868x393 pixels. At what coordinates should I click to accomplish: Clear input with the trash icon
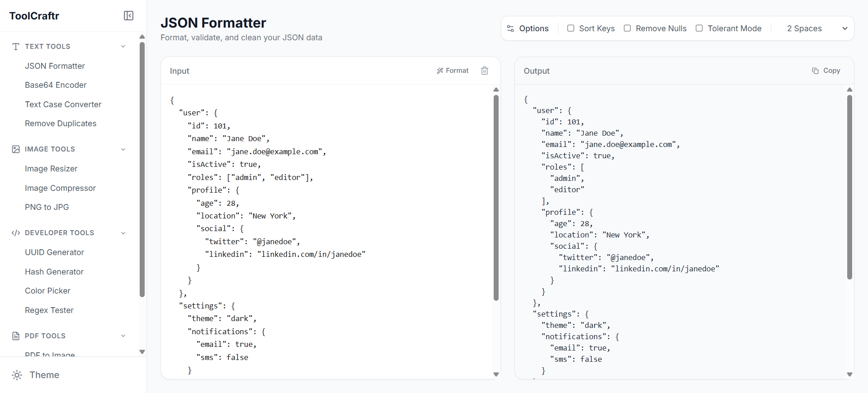point(485,71)
